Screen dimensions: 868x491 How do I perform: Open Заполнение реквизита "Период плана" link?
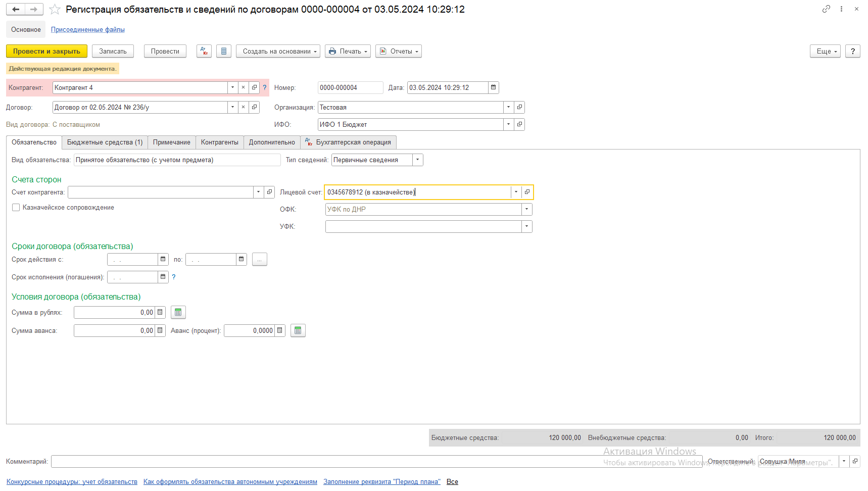[x=382, y=482]
